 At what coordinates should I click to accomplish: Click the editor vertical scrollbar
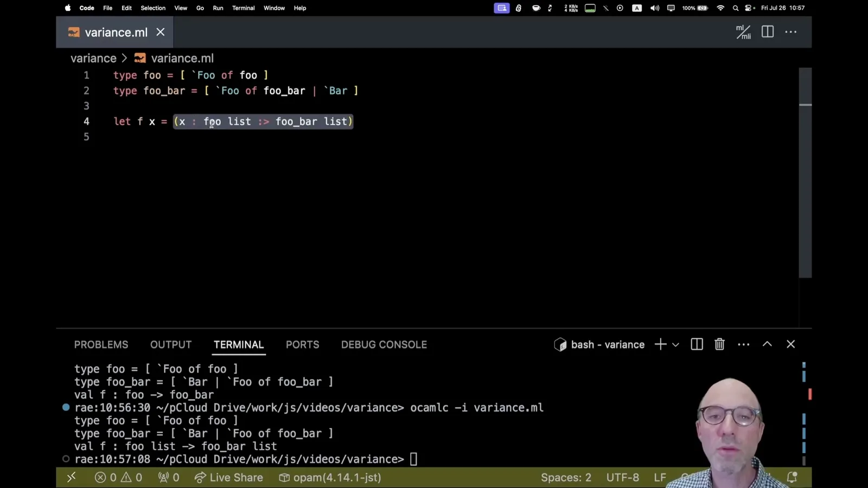[x=806, y=172]
